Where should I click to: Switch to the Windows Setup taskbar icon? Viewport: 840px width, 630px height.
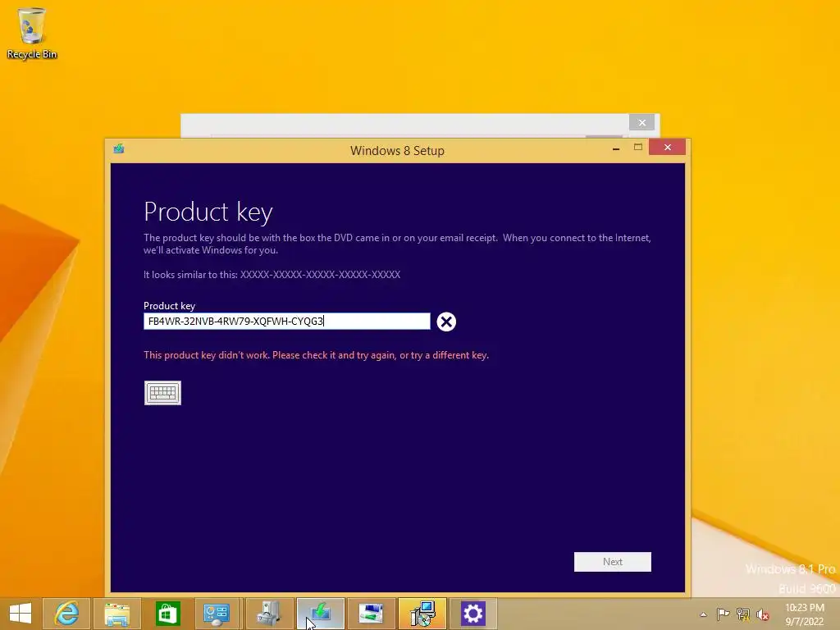(321, 614)
